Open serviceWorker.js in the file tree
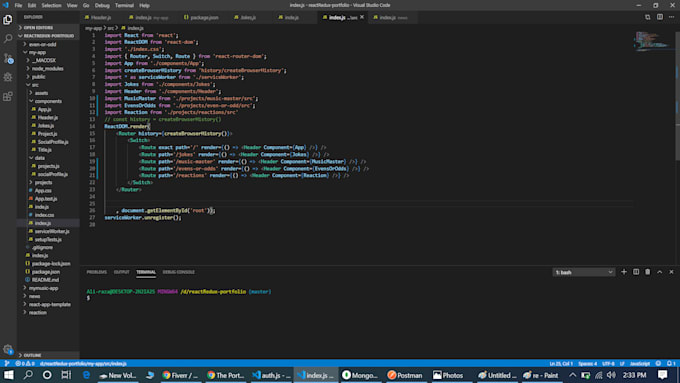 pyautogui.click(x=52, y=231)
